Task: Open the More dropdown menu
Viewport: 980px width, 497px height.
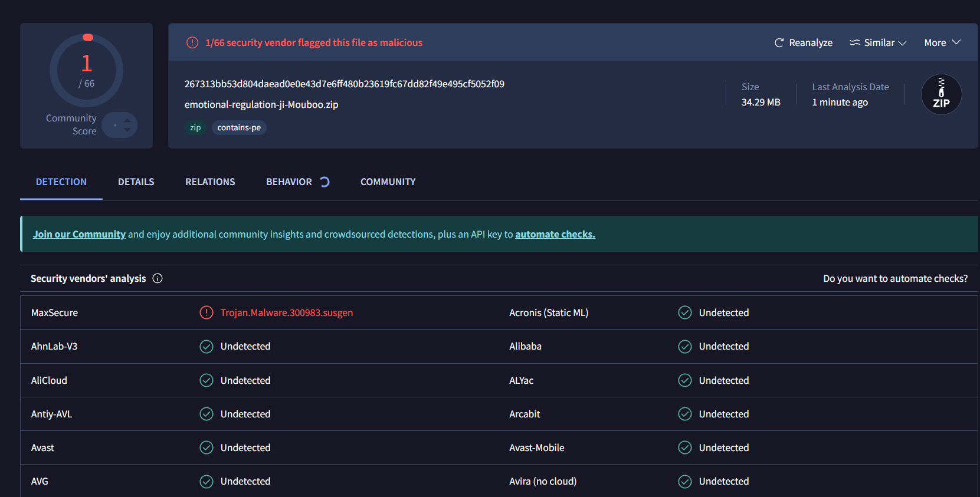Action: pyautogui.click(x=942, y=42)
